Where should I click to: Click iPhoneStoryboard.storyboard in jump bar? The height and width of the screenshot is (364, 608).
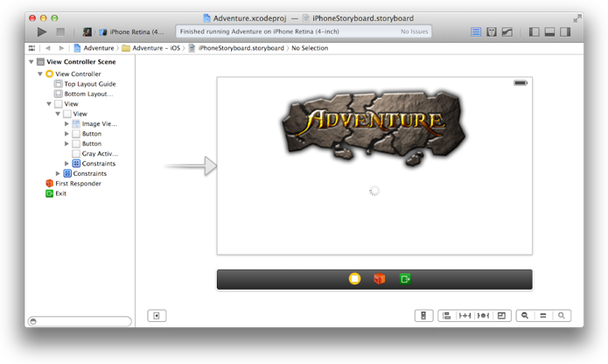click(236, 48)
